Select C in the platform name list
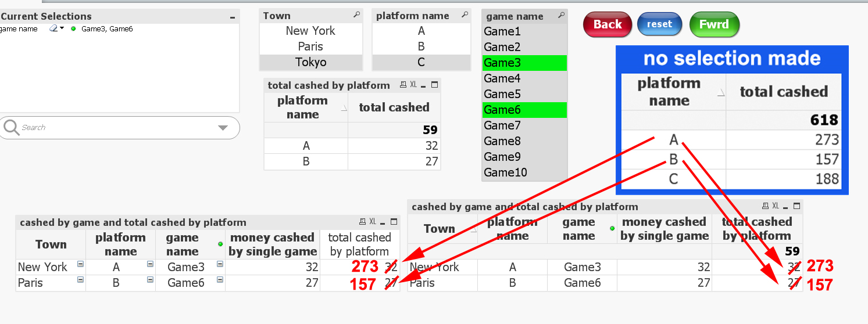This screenshot has width=868, height=324. [x=422, y=62]
